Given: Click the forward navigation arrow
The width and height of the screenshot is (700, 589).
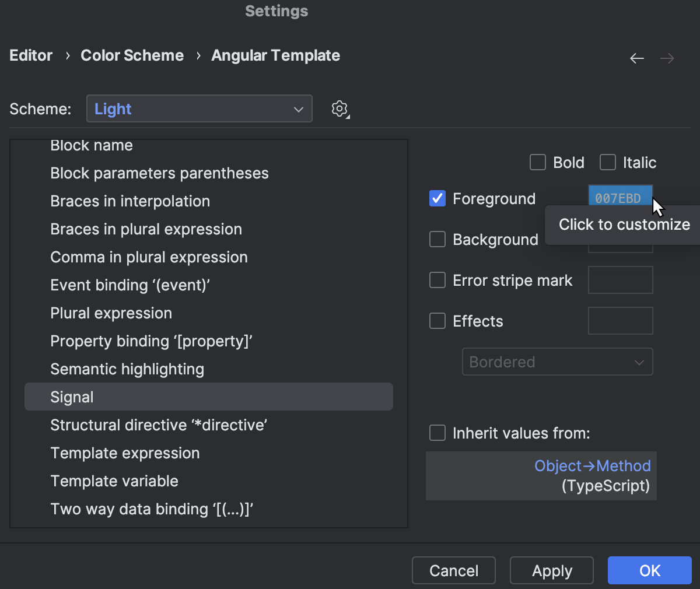Looking at the screenshot, I should pyautogui.click(x=667, y=58).
